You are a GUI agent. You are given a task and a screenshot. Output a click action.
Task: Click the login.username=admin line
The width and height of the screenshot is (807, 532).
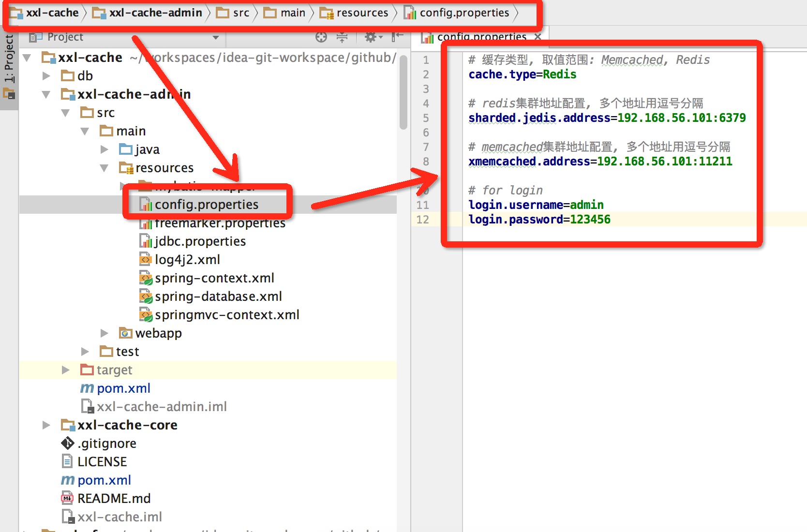coord(536,205)
